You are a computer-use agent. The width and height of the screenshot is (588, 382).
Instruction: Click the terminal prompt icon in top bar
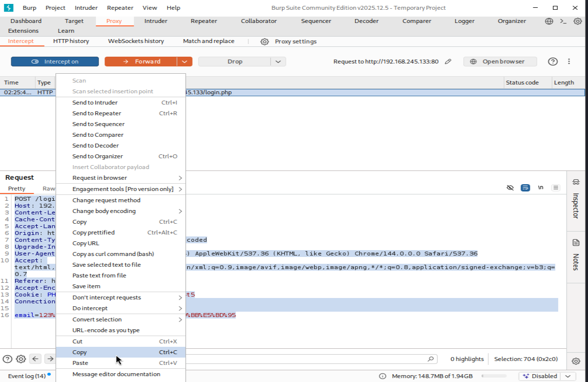click(x=563, y=21)
